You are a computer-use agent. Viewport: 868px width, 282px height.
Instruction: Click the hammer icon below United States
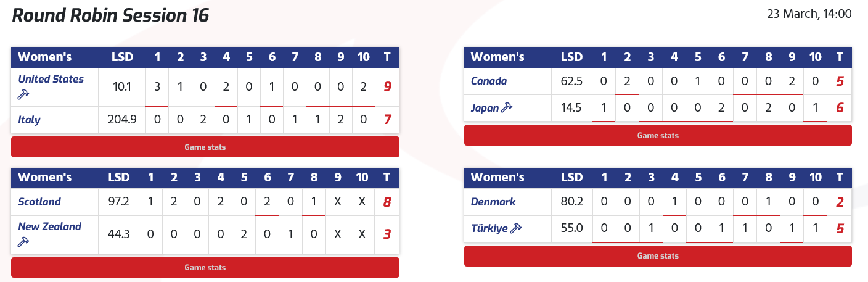click(23, 94)
